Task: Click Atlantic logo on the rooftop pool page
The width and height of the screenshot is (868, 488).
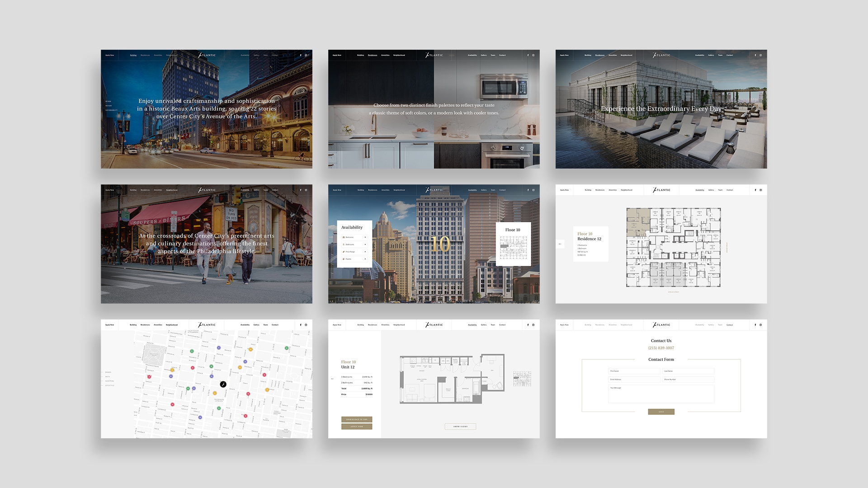Action: (661, 55)
